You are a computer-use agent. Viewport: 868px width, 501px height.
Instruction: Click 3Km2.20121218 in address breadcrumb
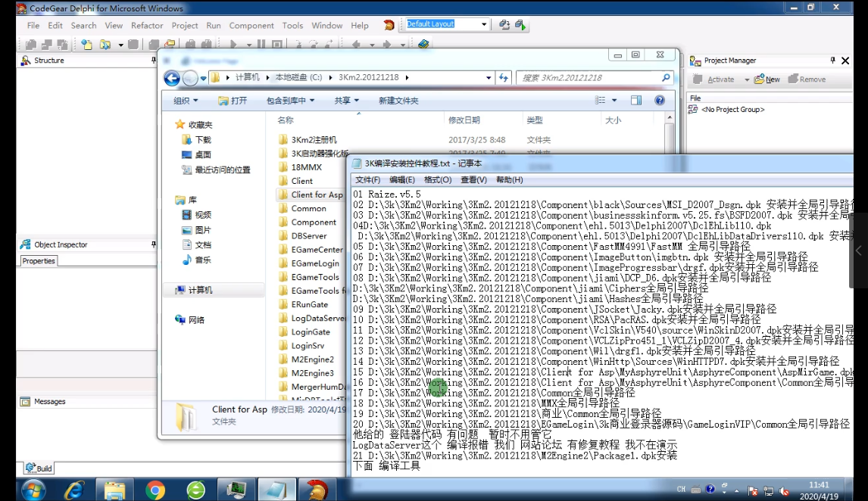(x=369, y=77)
